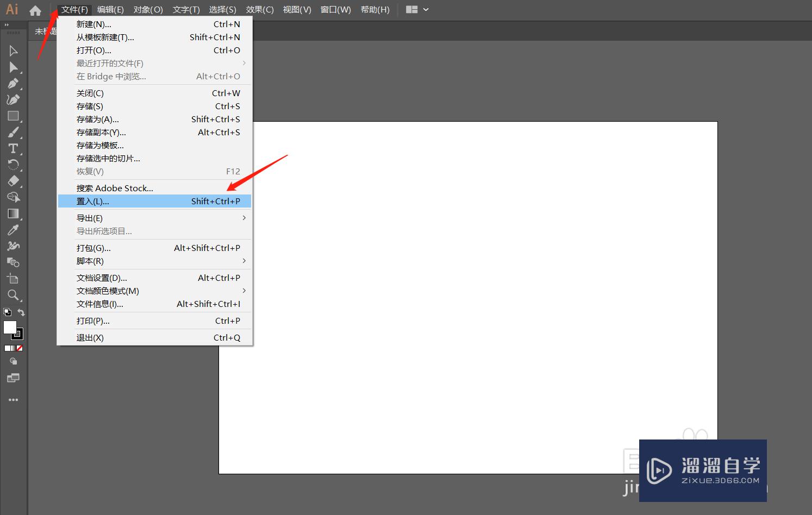
Task: Choose 文件信息(I)... menu item
Action: [x=154, y=304]
